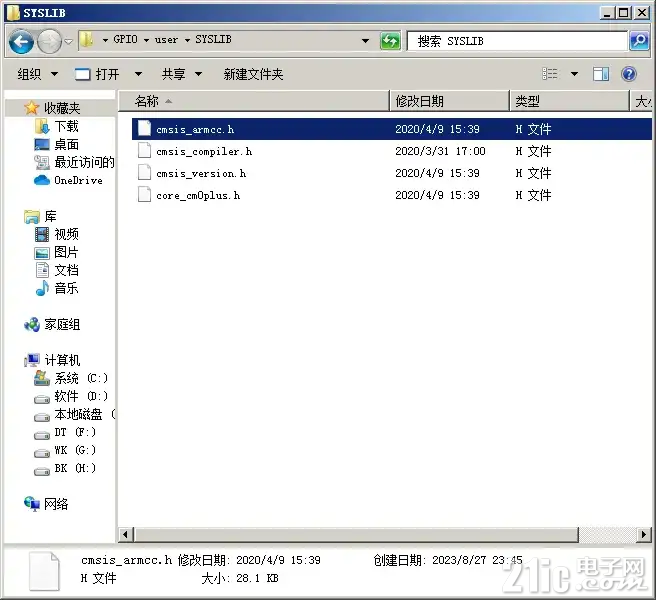
Task: Open address bar history dropdown
Action: pyautogui.click(x=365, y=41)
